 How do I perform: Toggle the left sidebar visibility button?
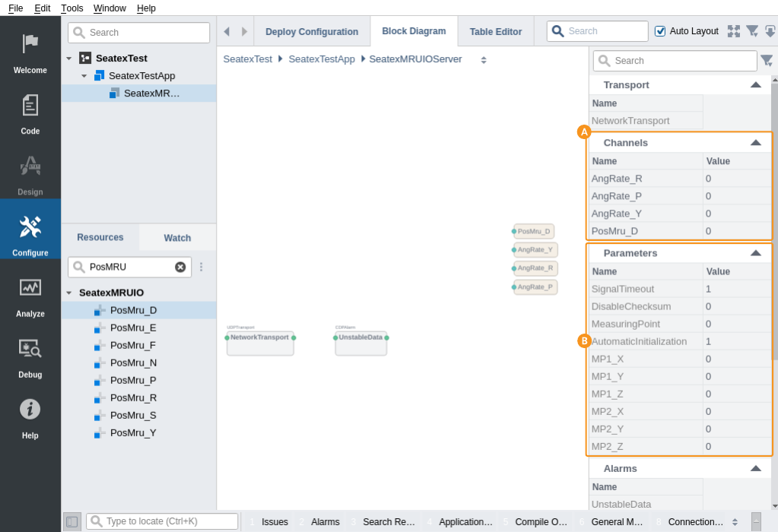click(71, 521)
